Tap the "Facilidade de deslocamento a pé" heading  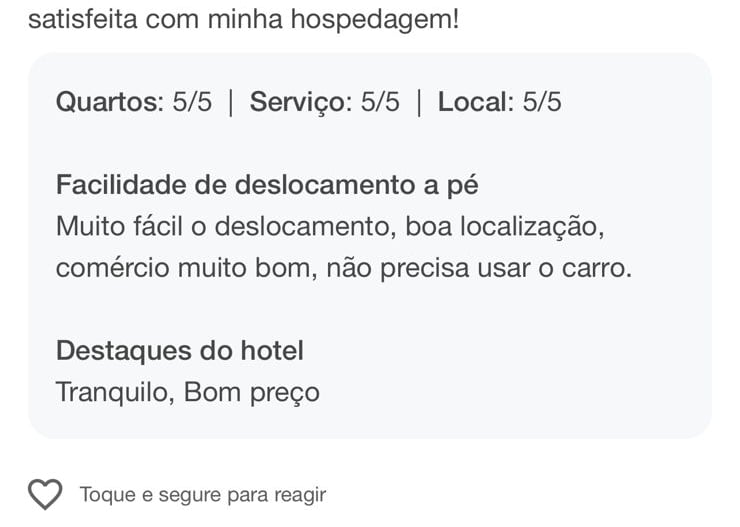[x=267, y=185]
